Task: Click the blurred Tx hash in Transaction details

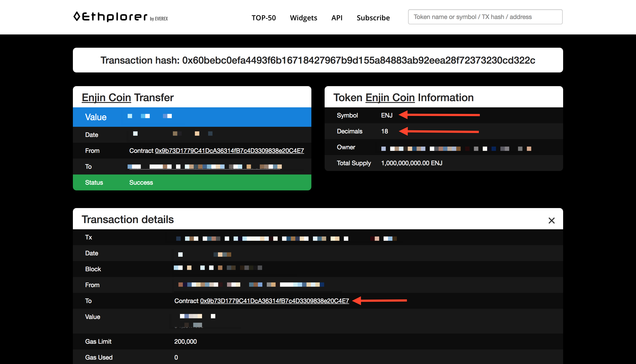Action: tap(286, 239)
